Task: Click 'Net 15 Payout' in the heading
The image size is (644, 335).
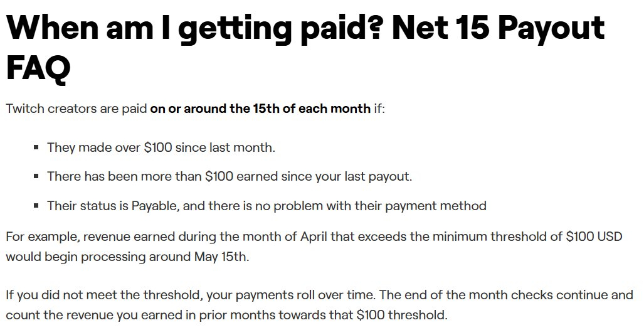Action: point(498,29)
